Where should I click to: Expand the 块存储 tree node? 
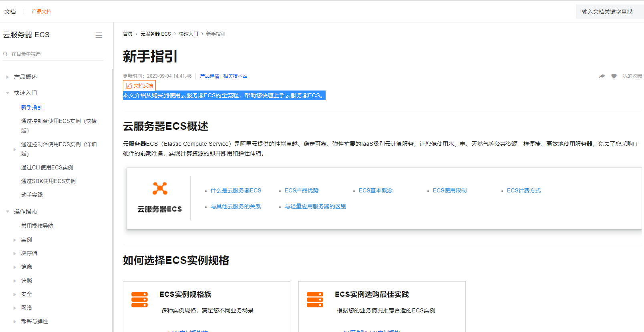pyautogui.click(x=14, y=254)
